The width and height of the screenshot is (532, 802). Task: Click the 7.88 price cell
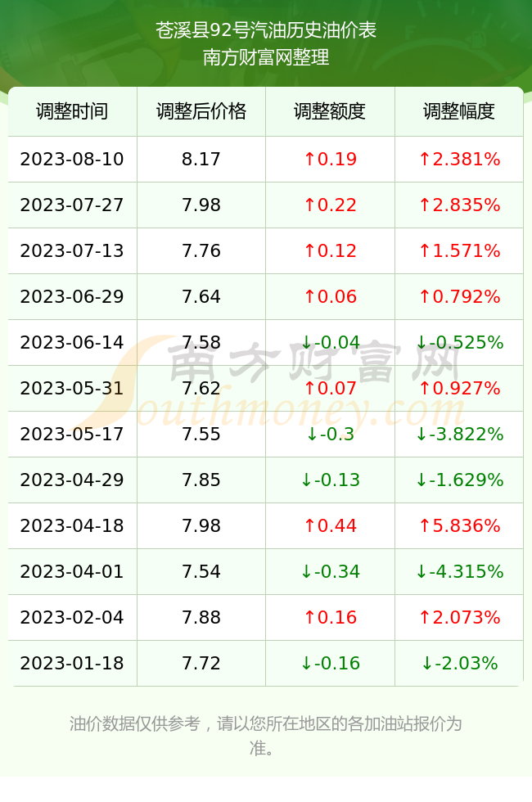click(201, 617)
